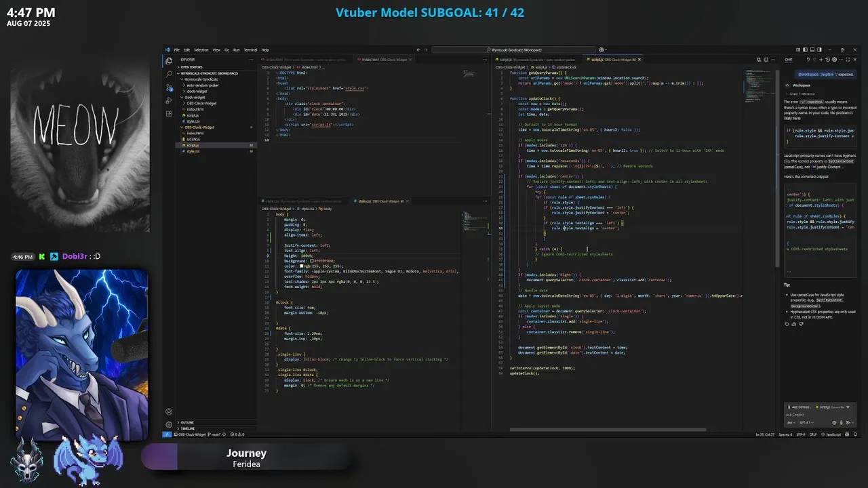Go back with title bar arrow
Image resolution: width=868 pixels, height=488 pixels.
click(418, 49)
